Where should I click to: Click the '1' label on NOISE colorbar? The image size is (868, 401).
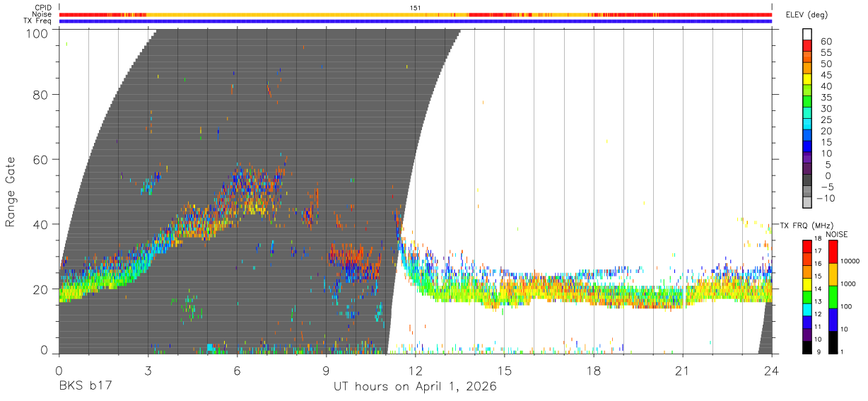click(842, 351)
